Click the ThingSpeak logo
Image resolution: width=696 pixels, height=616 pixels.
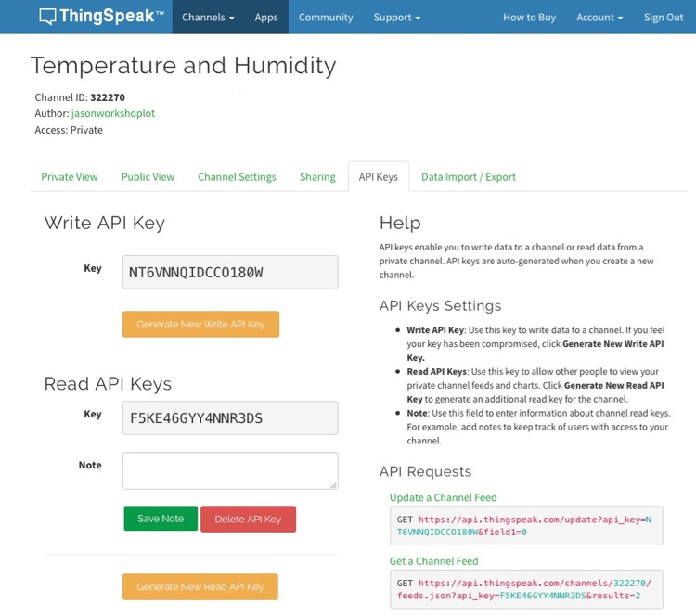102,17
